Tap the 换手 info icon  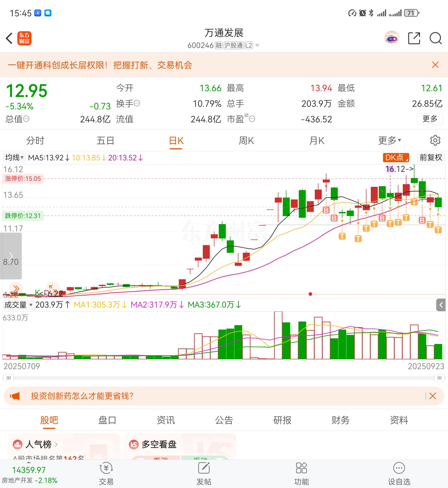[x=137, y=103]
